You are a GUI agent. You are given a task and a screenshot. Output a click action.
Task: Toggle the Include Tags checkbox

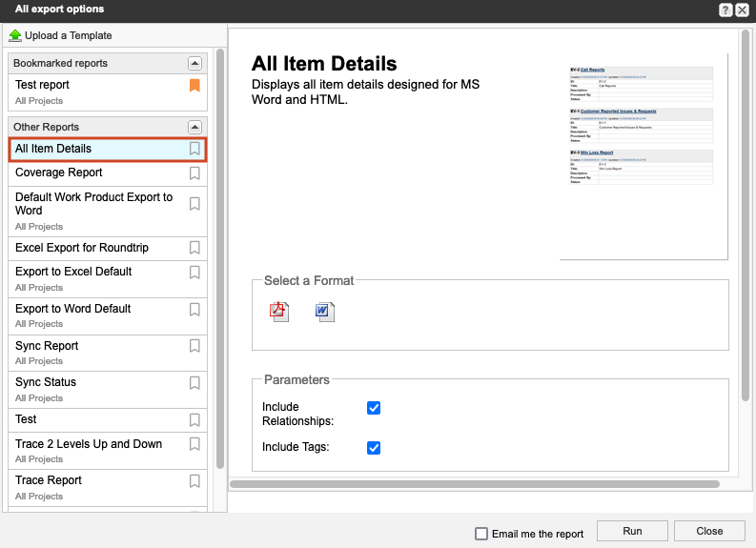point(374,448)
